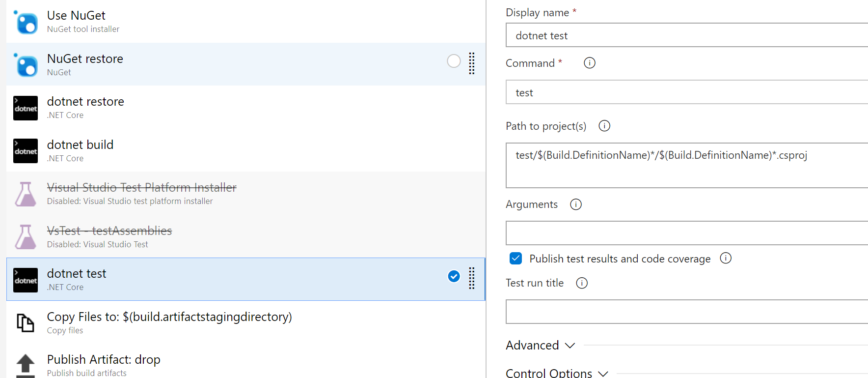
Task: Open the Test run title info icon
Action: (x=582, y=283)
